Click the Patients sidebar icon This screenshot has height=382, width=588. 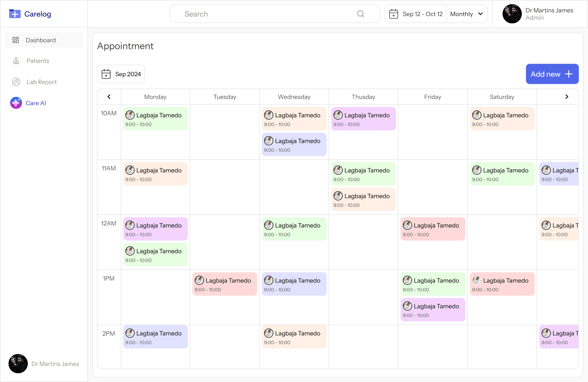16,61
